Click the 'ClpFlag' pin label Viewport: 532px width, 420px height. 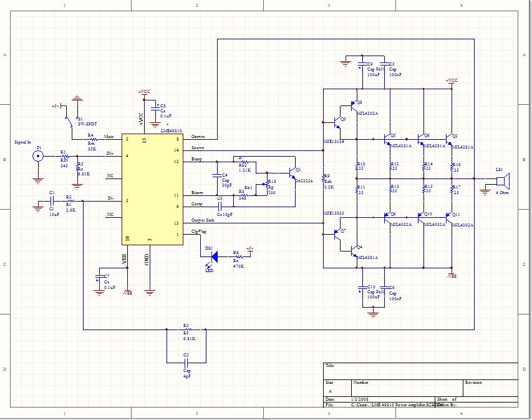tap(199, 232)
